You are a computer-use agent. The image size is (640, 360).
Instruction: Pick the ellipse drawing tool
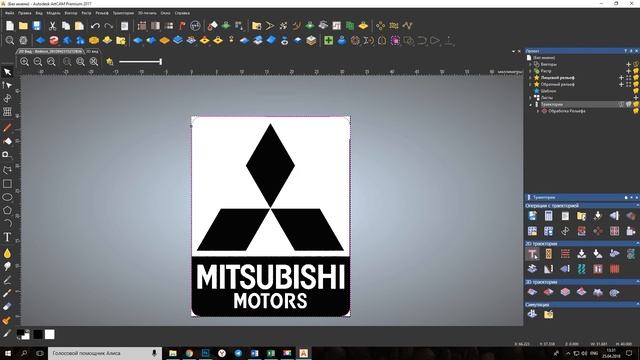click(x=7, y=197)
